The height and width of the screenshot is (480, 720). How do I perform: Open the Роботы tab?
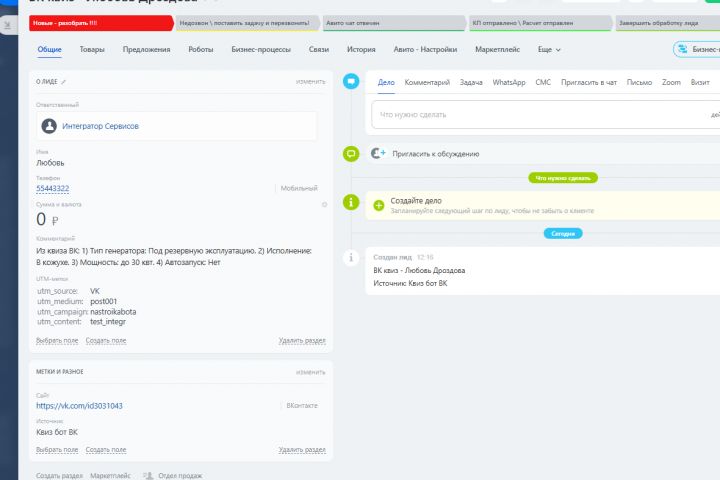(x=201, y=49)
